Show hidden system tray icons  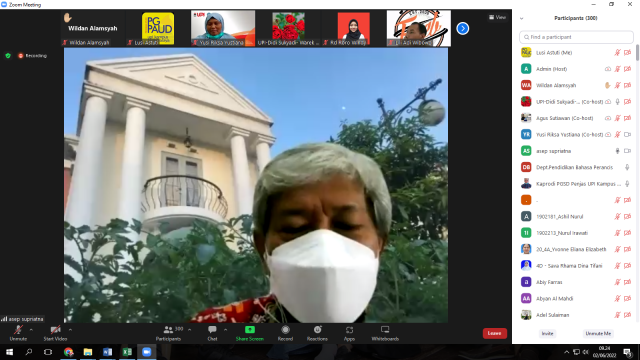tap(567, 352)
